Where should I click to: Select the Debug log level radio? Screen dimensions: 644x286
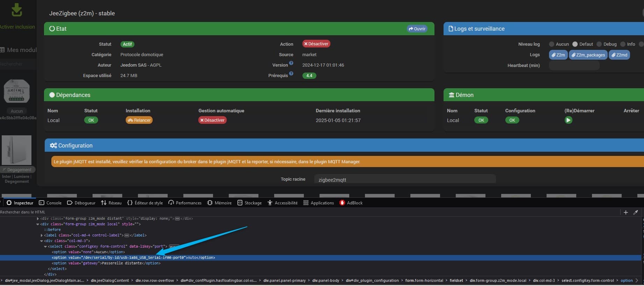[599, 44]
